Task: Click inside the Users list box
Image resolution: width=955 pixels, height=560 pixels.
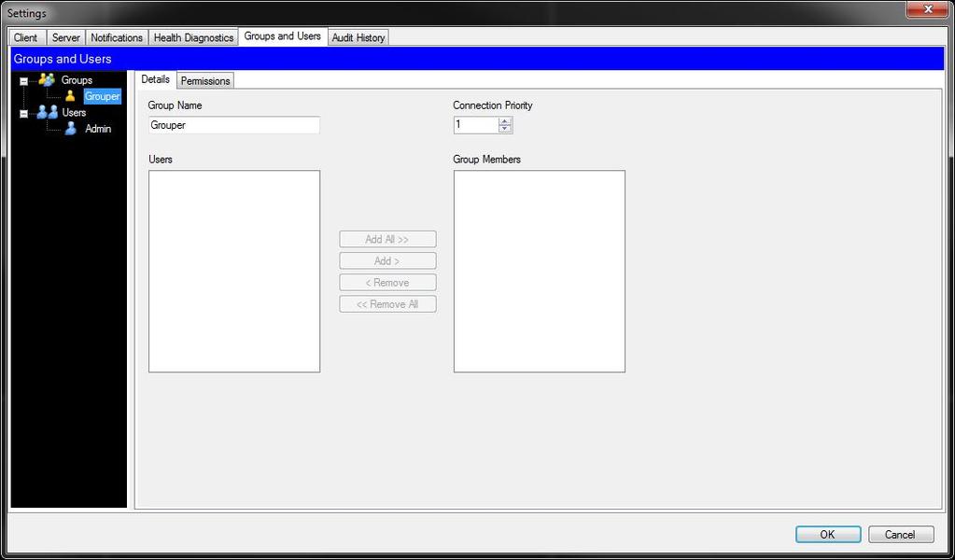Action: tap(234, 272)
